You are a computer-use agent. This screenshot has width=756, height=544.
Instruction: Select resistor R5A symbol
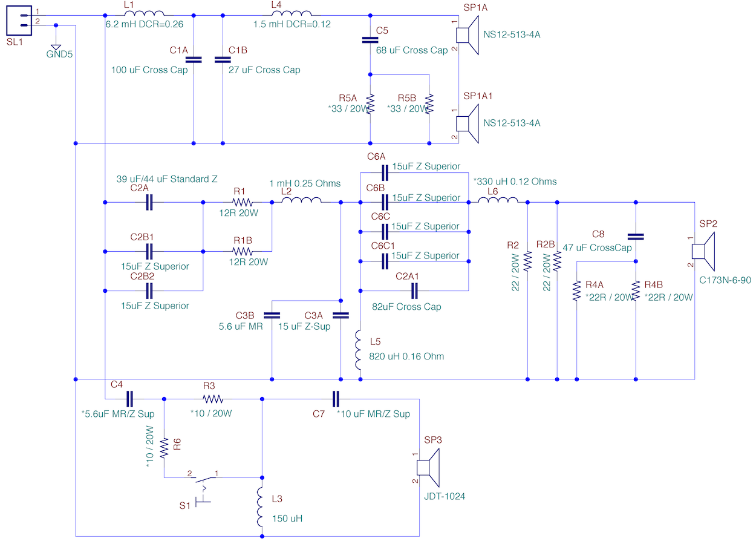coord(370,103)
